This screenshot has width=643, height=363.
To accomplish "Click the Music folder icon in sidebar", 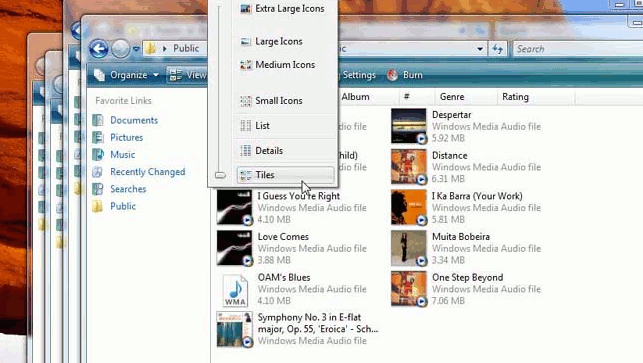I will pos(98,155).
